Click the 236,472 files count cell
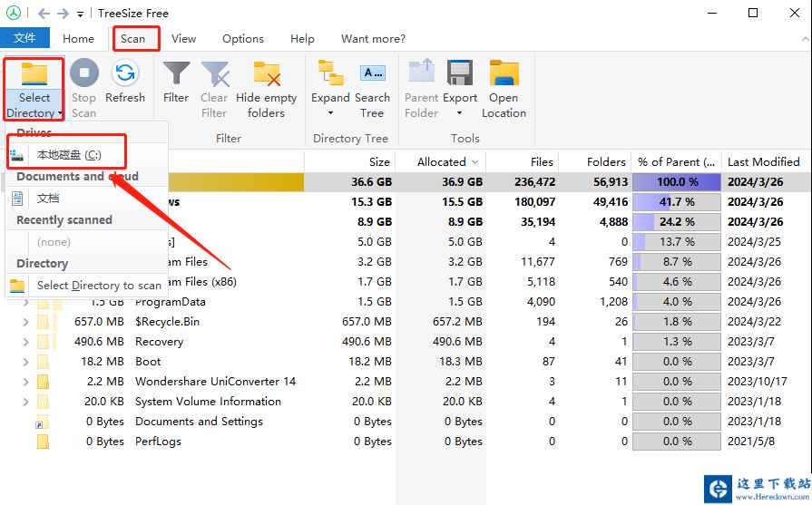 point(535,182)
